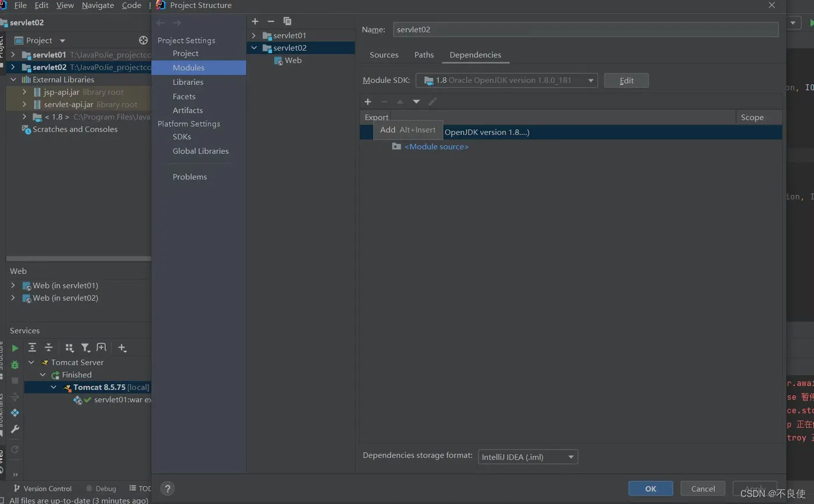814x504 pixels.
Task: Expand jsp-api.jar library node
Action: 24,92
